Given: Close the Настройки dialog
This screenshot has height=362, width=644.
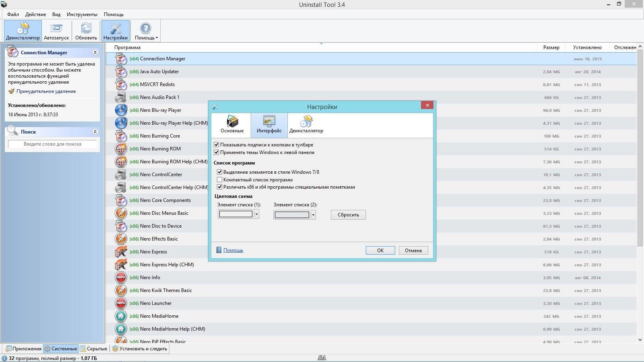Looking at the screenshot, I should coord(427,105).
